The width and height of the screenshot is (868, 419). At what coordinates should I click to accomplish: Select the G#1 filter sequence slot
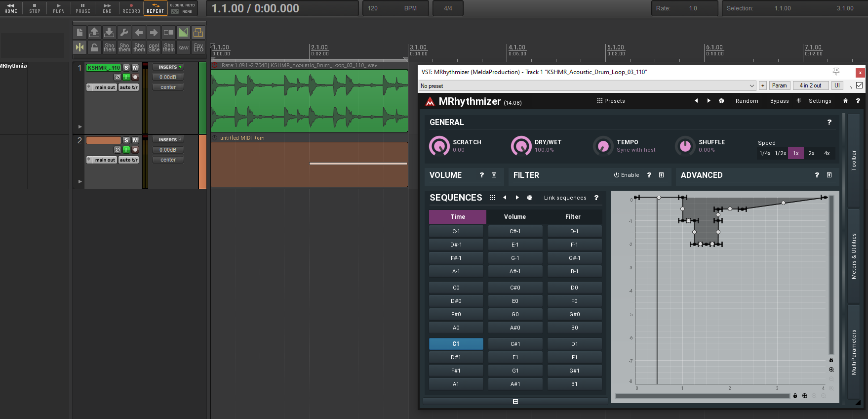click(575, 371)
